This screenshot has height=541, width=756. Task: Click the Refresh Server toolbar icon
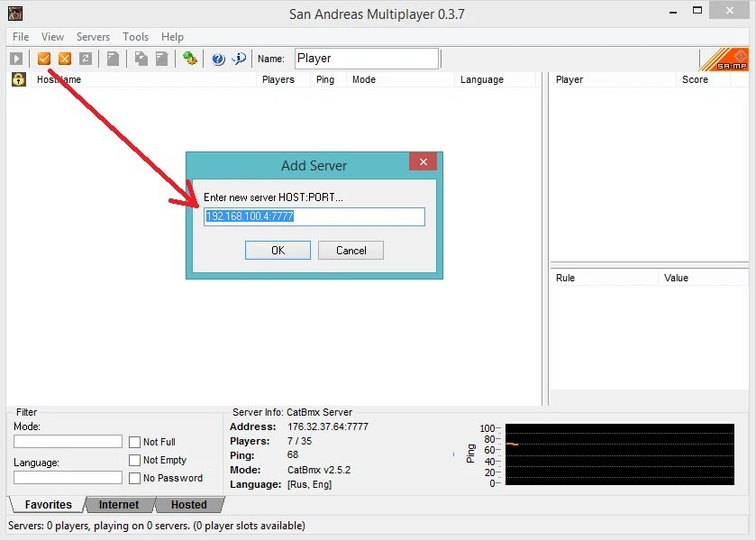point(86,59)
